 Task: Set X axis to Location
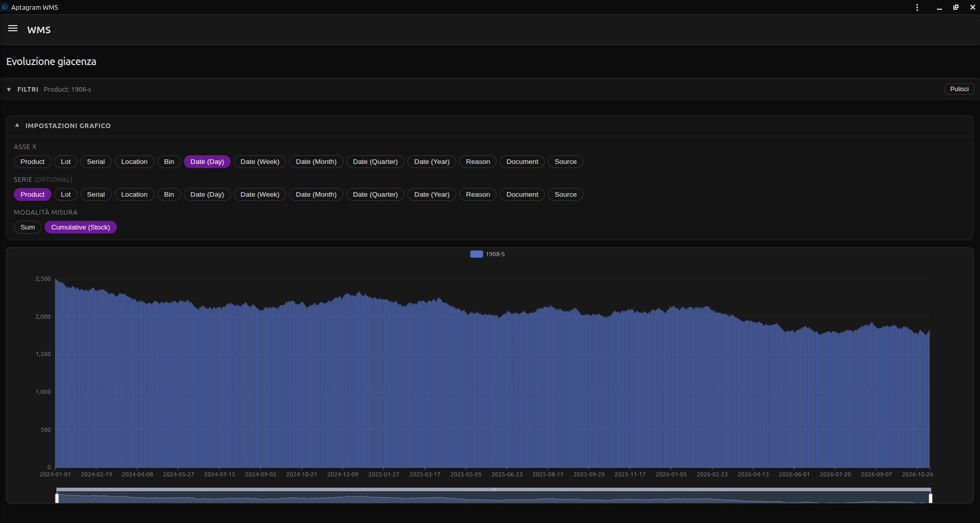coord(134,162)
